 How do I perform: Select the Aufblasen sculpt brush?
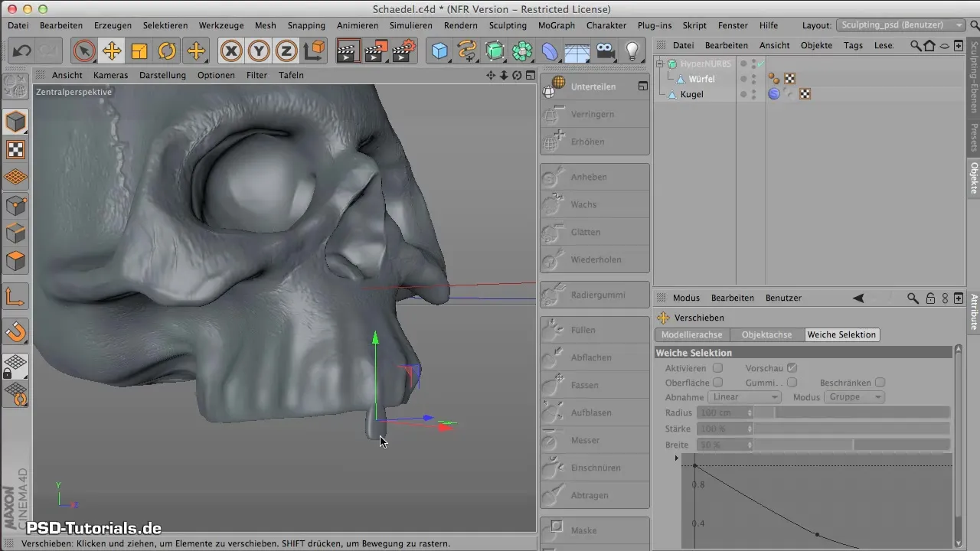point(594,412)
